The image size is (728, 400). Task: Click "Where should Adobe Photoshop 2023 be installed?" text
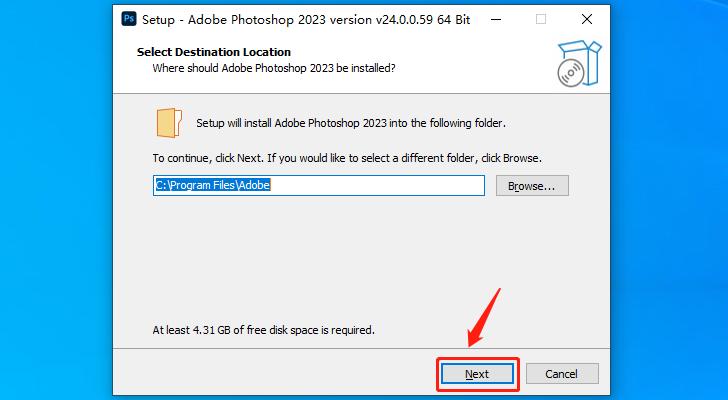[x=273, y=68]
